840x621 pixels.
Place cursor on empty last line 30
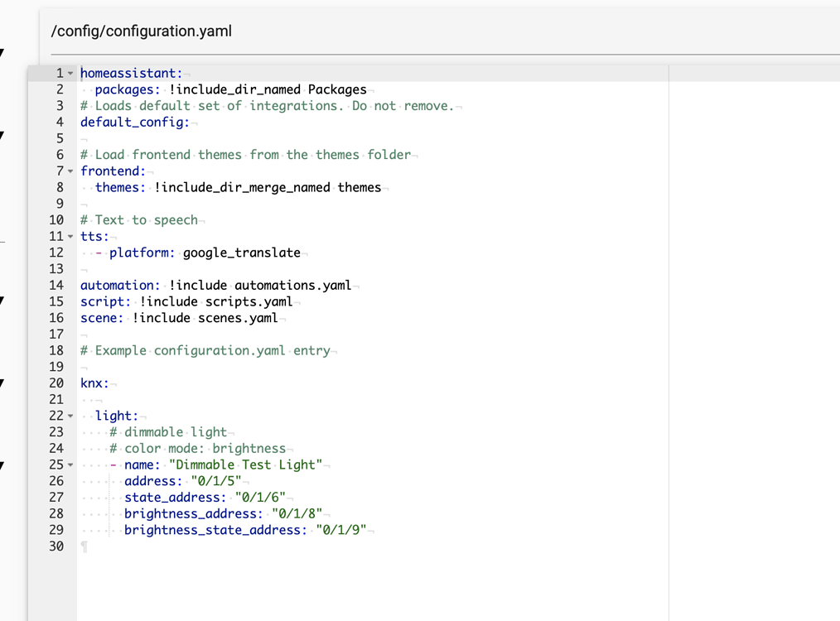point(249,546)
